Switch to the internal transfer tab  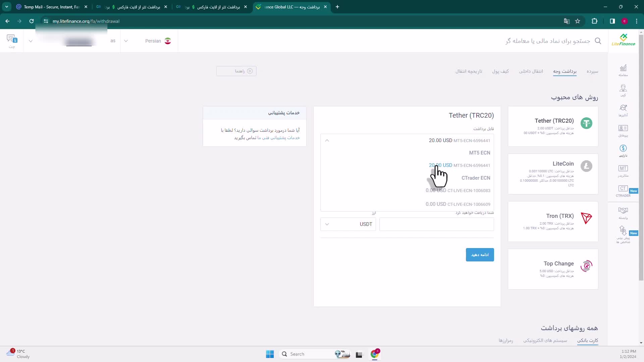point(531,71)
